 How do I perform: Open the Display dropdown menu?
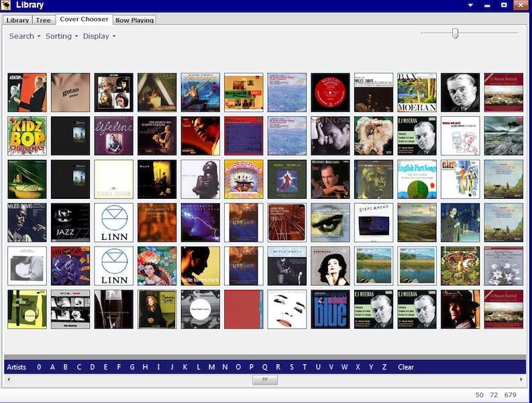[99, 36]
